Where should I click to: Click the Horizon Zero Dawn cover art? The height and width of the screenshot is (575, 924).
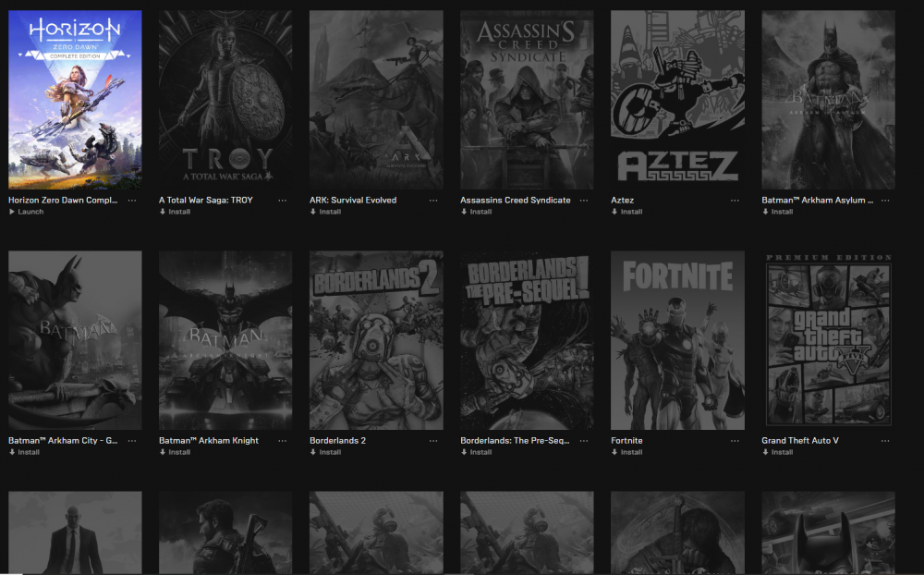pos(75,100)
